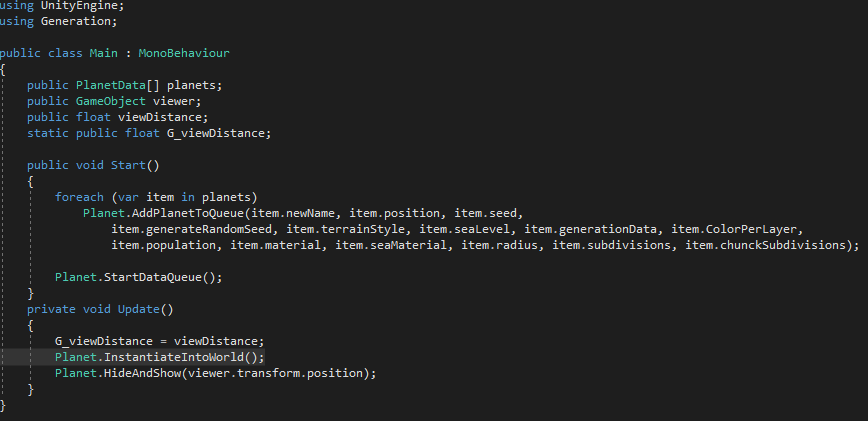Screen dimensions: 868x421
Task: Click the Start method name
Action: [128, 165]
